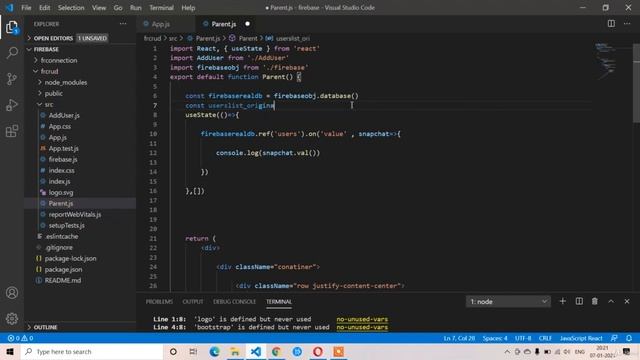This screenshot has width=640, height=360.
Task: Click Ln 7, Col 28 cursor position
Action: pyautogui.click(x=459, y=338)
